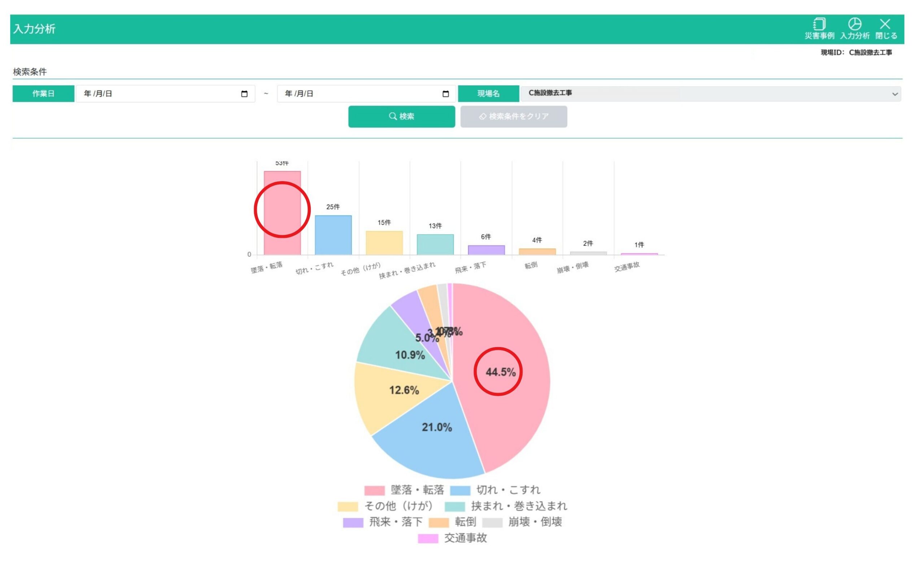Click the 作業日 label
The width and height of the screenshot is (924, 561).
[44, 94]
